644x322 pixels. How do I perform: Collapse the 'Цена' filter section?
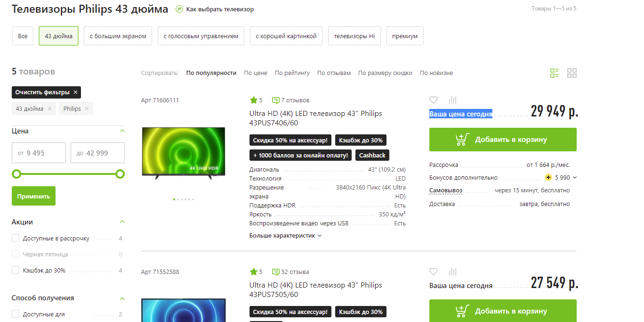coord(122,131)
